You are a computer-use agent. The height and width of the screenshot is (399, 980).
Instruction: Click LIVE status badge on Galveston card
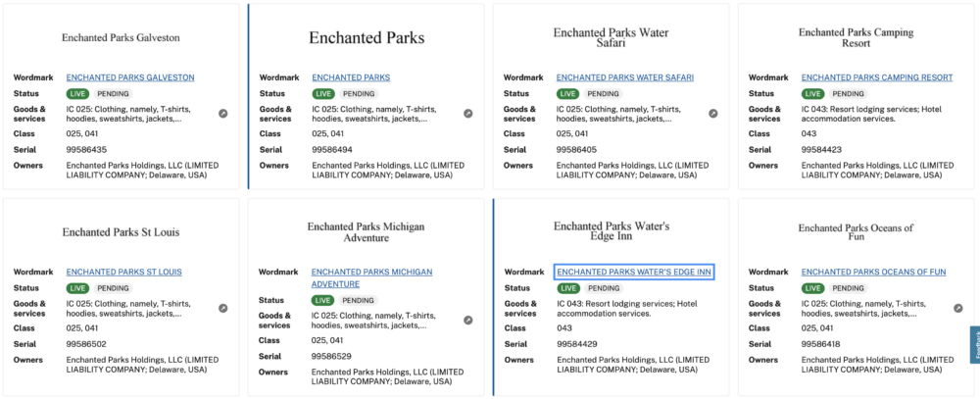pyautogui.click(x=78, y=94)
